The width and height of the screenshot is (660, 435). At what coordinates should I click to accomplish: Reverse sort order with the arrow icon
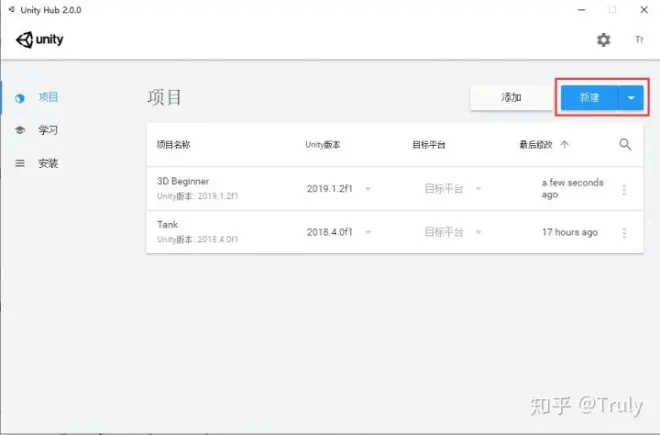click(x=564, y=145)
